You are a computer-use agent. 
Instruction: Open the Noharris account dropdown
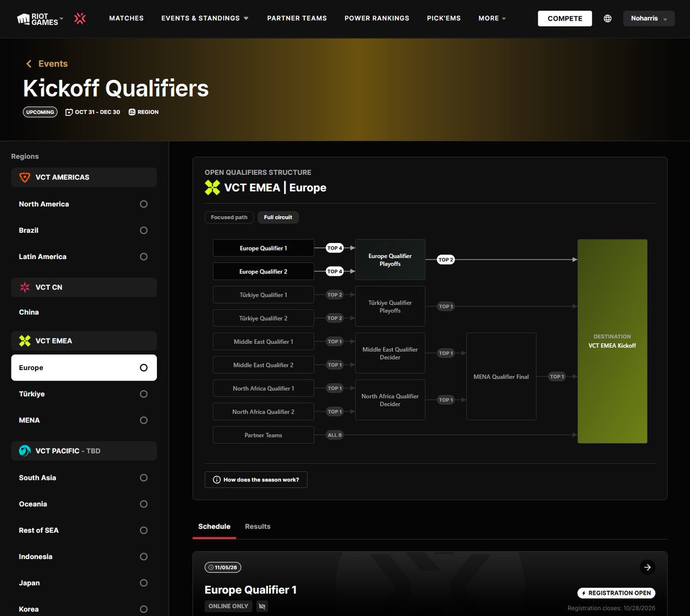pyautogui.click(x=649, y=18)
